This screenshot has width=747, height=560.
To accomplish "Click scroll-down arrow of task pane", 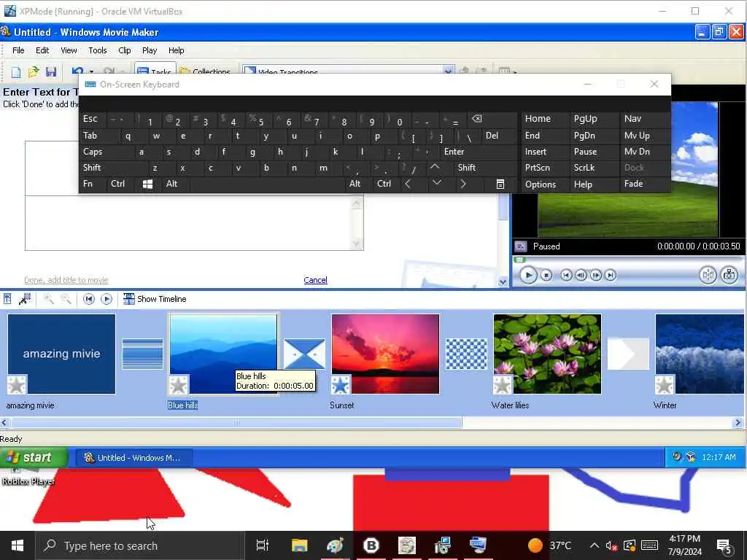I will pyautogui.click(x=503, y=282).
